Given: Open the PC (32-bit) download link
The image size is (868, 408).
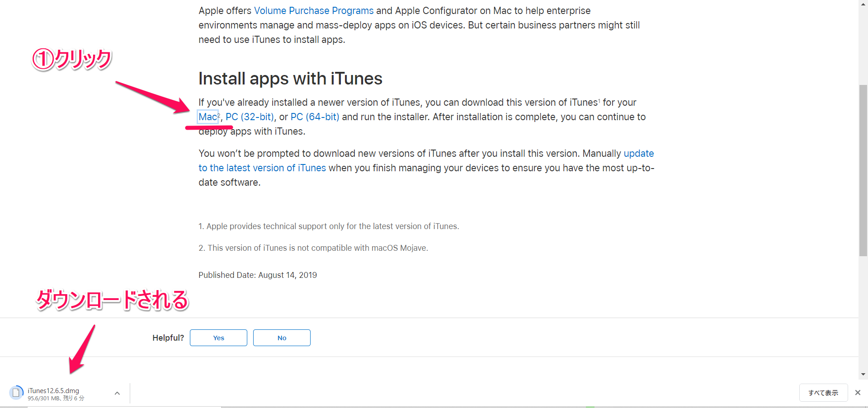Looking at the screenshot, I should coord(250,117).
